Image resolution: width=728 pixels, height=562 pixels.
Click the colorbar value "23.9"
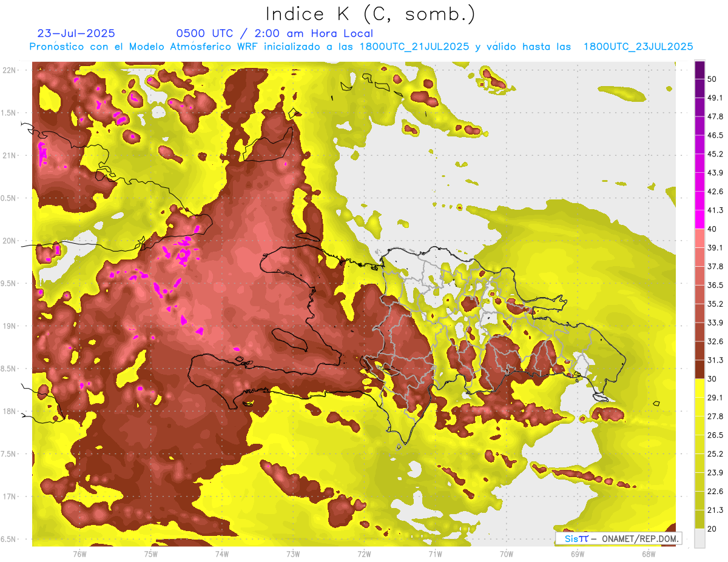coord(715,473)
